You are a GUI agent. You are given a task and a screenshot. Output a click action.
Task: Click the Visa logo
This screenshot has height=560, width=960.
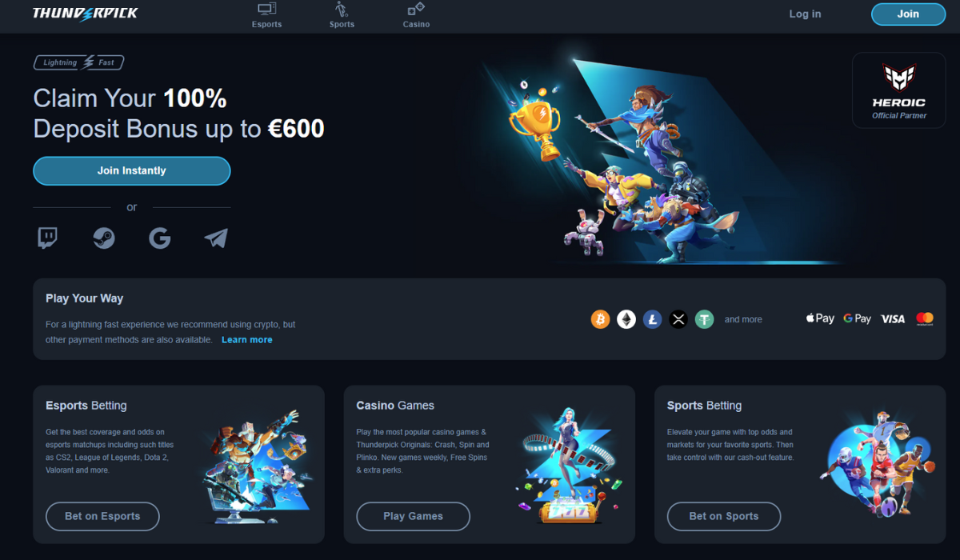click(x=893, y=318)
